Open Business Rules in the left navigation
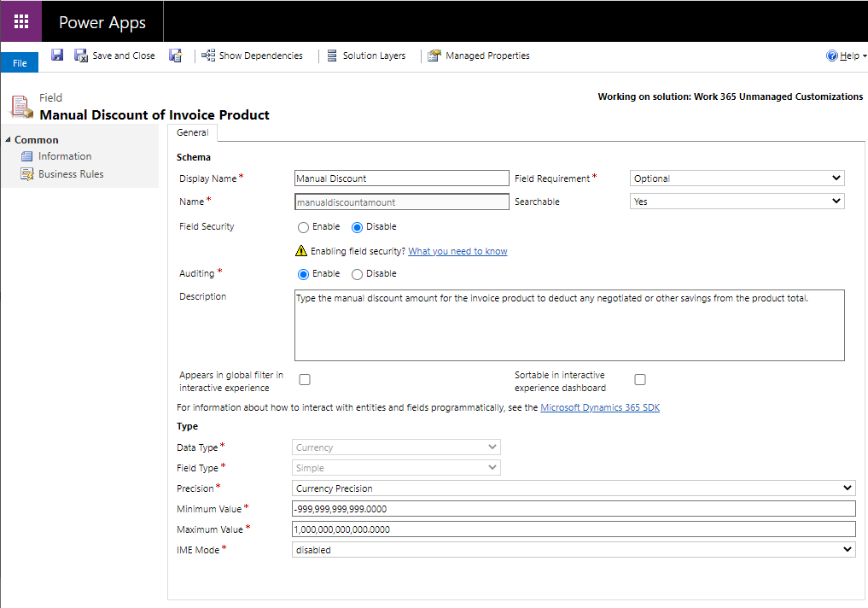 (71, 174)
